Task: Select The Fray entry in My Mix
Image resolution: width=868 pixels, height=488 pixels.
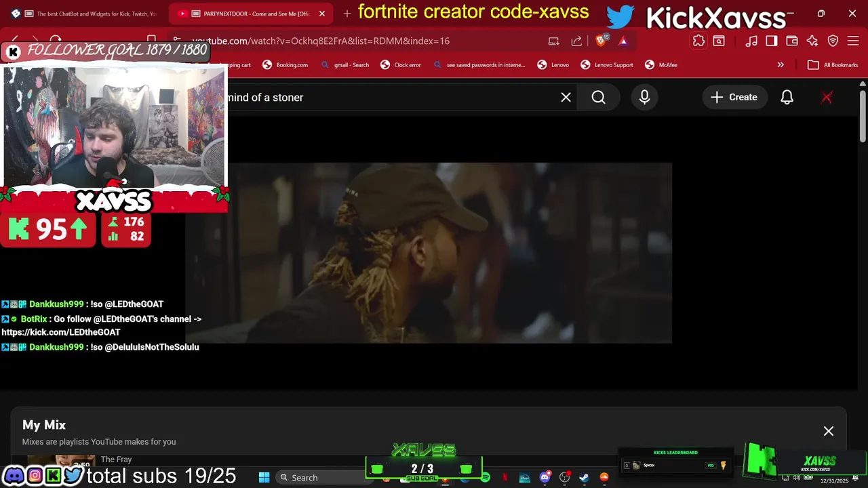Action: pos(116,460)
